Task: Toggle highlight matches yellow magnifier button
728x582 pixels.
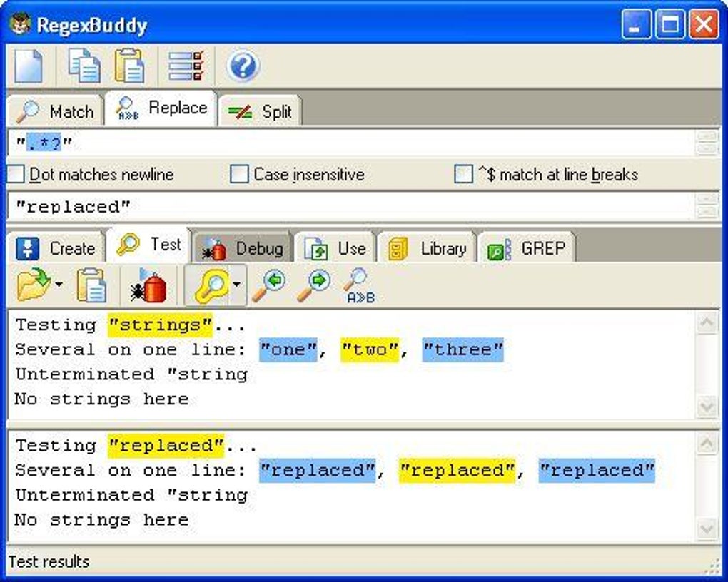Action: coord(213,285)
